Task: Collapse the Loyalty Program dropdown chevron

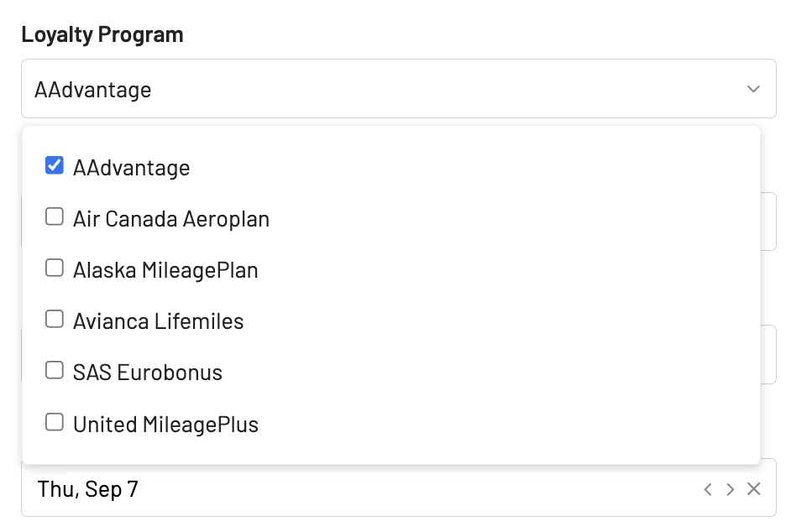Action: pyautogui.click(x=753, y=89)
